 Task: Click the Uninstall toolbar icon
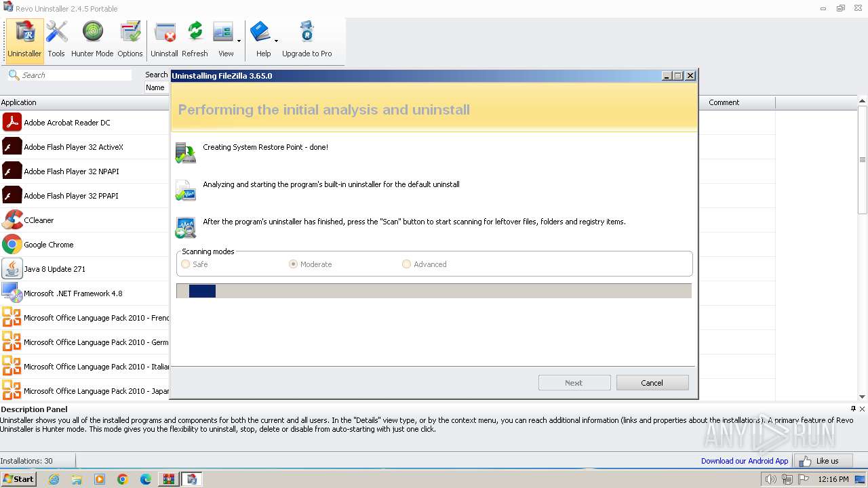click(x=164, y=40)
